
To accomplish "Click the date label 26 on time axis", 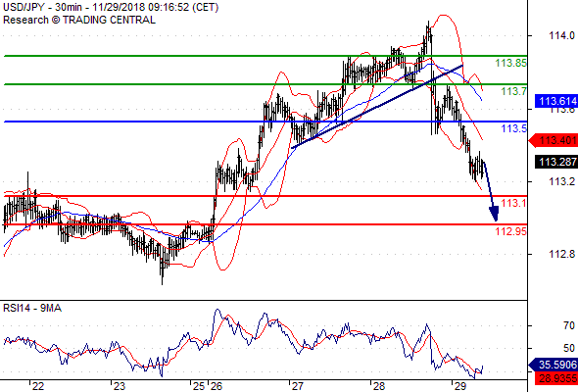I will tap(217, 386).
